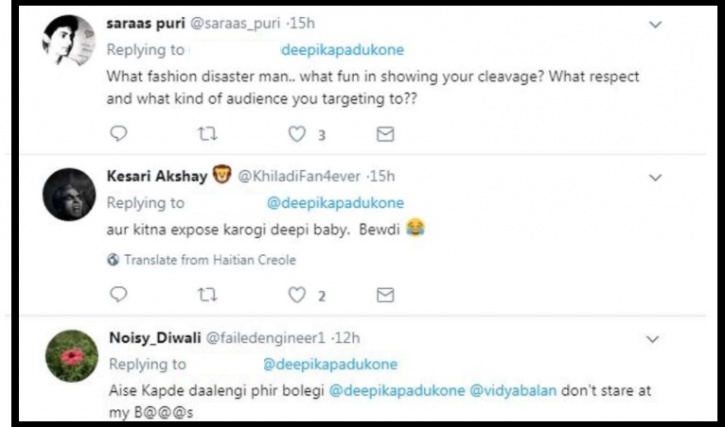
Task: Open @deepikapadukone mention in Noisy_Diwali's tweet text
Action: pos(397,390)
